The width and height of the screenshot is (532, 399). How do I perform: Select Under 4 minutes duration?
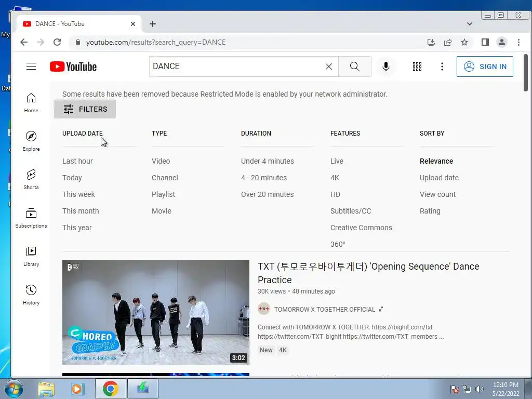(x=268, y=161)
